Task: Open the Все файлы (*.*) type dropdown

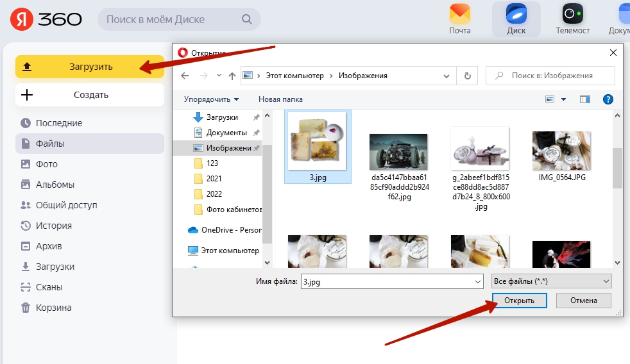Action: [551, 281]
